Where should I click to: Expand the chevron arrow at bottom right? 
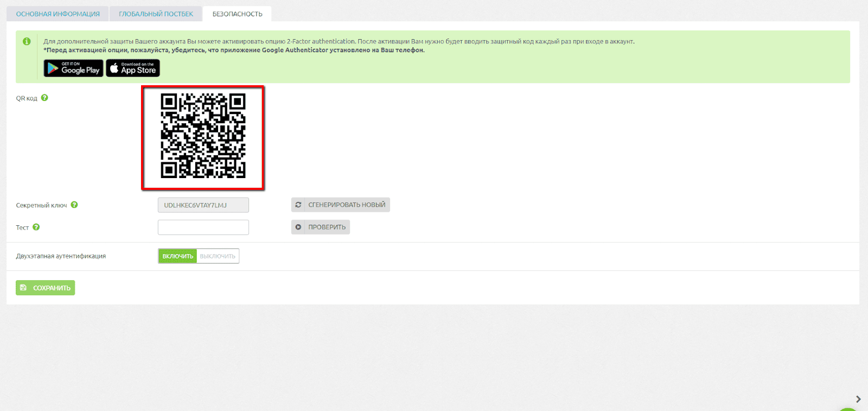click(x=858, y=399)
